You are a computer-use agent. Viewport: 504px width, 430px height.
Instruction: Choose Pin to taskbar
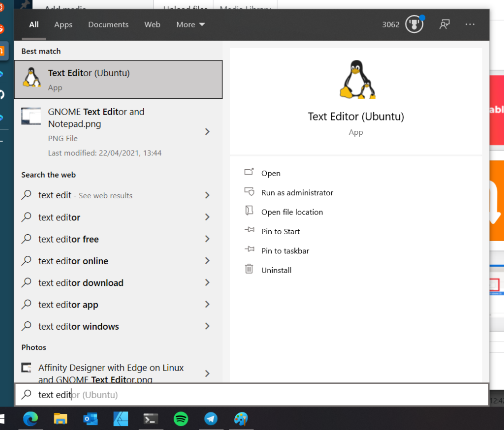click(285, 251)
